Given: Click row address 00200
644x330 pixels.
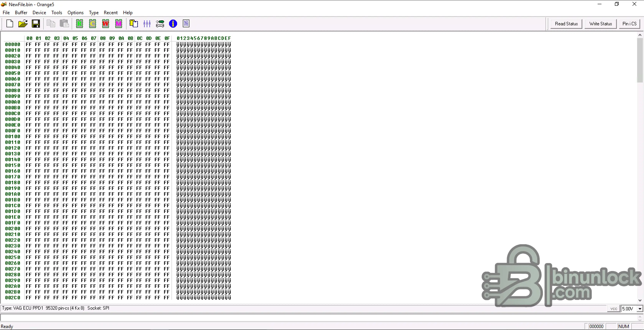Looking at the screenshot, I should coord(12,229).
